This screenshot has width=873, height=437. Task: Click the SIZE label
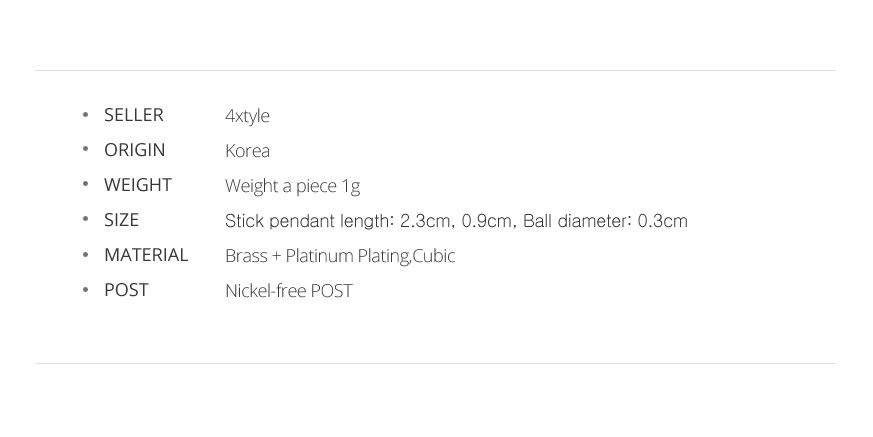(121, 220)
